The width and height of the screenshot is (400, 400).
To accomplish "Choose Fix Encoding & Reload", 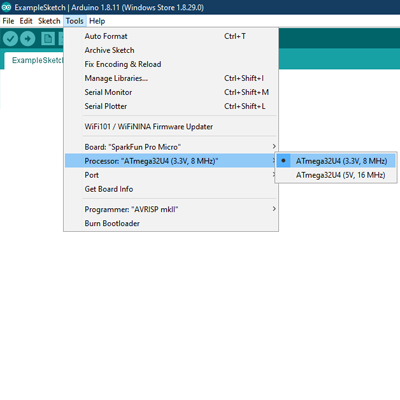I will 171,64.
